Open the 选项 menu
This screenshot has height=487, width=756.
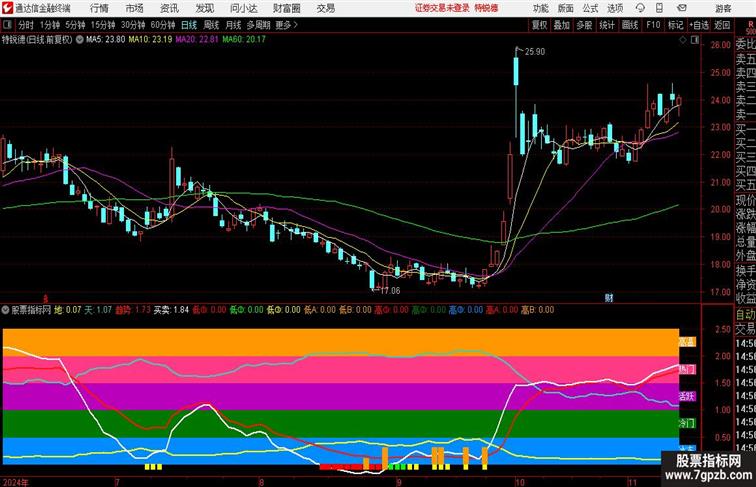click(615, 8)
